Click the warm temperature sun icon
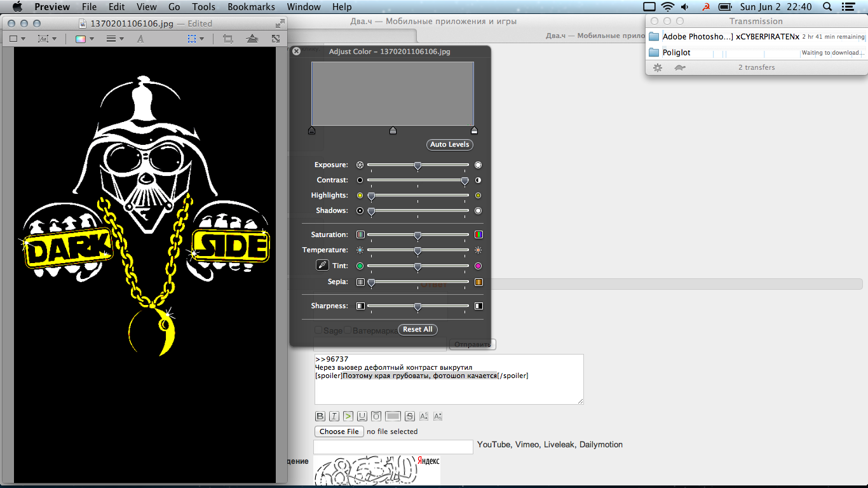The image size is (868, 488). (478, 250)
